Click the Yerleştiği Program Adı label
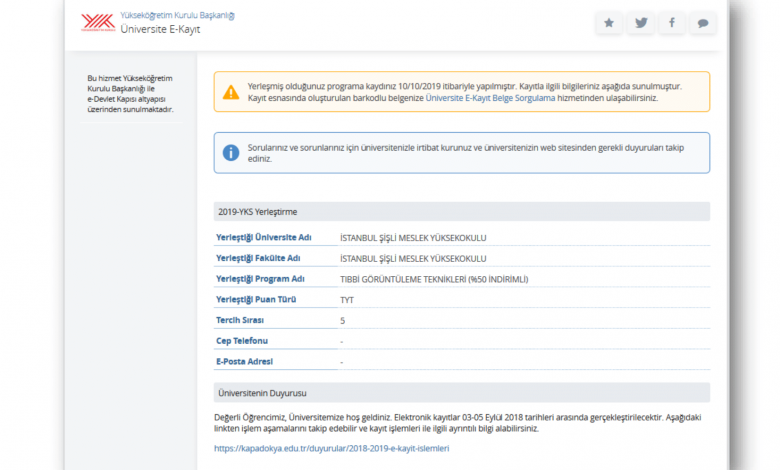 pos(260,279)
